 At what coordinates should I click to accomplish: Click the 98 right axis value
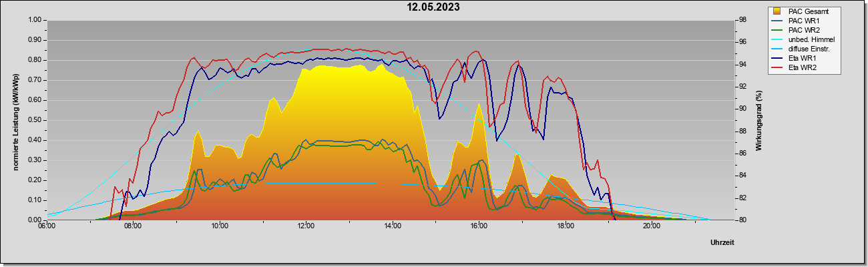[742, 20]
